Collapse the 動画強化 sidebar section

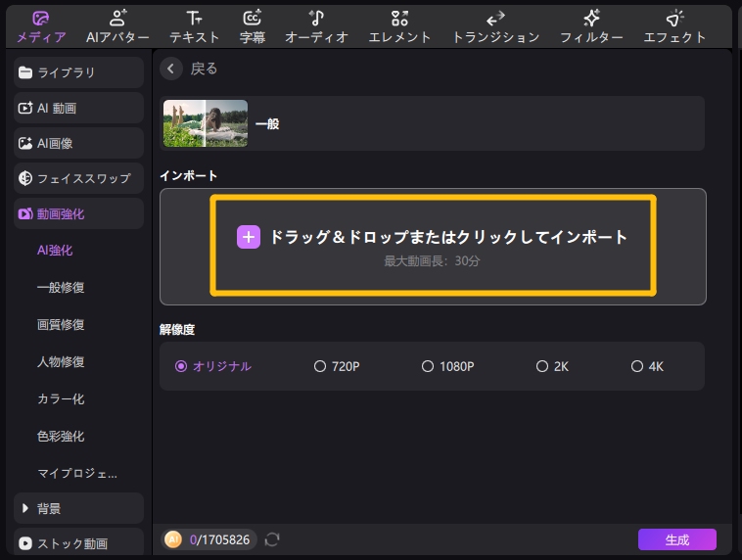pos(78,213)
